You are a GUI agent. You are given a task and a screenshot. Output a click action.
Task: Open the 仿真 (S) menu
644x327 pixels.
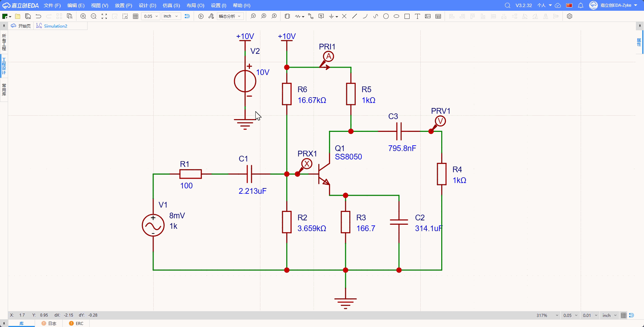coord(171,5)
